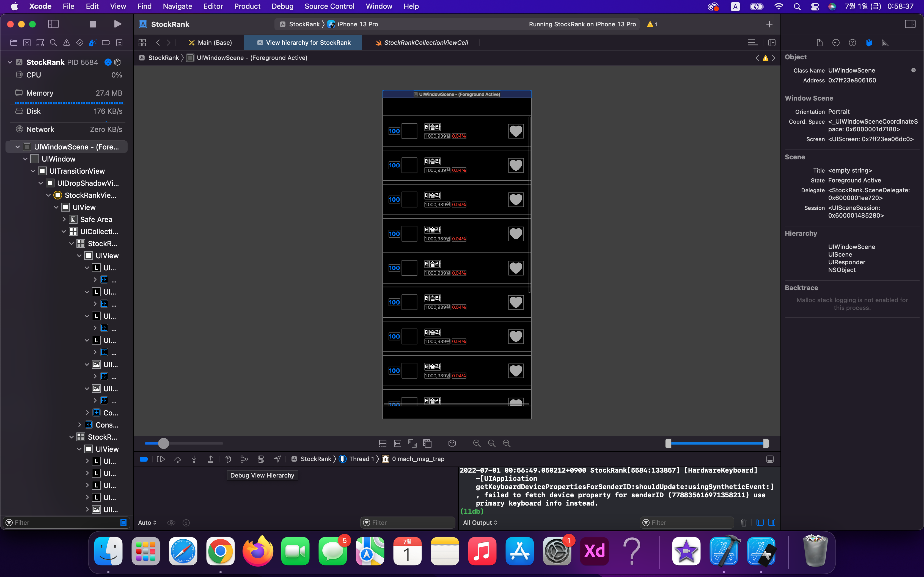Click the Debug Memory Graph button
The width and height of the screenshot is (924, 577).
click(244, 459)
